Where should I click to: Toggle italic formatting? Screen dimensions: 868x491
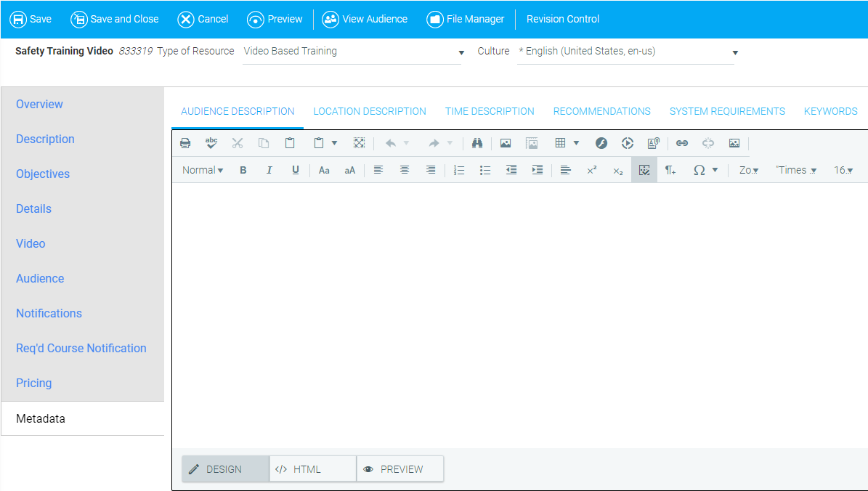(269, 170)
